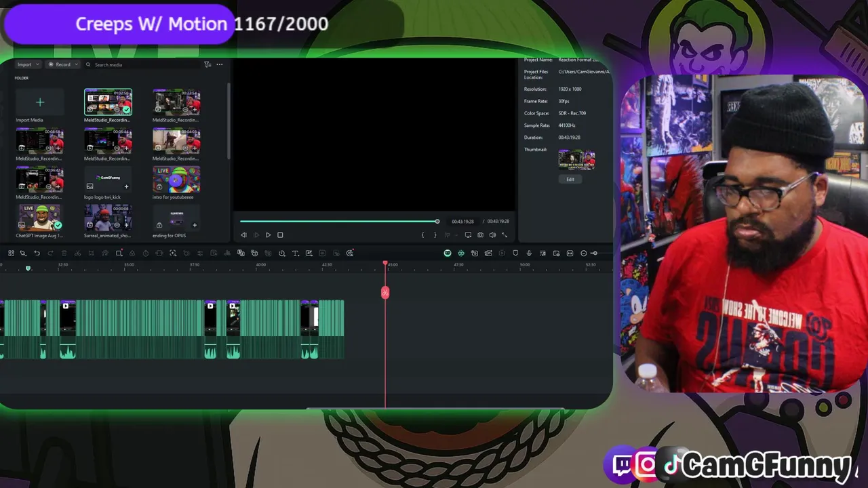This screenshot has width=868, height=488.
Task: Add the 00:23:54 MeldStudio recording to the timeline
Action: [195, 109]
